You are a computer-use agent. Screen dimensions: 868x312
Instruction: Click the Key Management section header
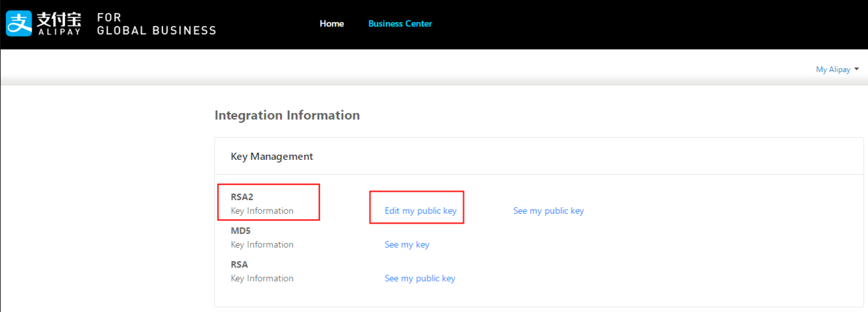272,157
